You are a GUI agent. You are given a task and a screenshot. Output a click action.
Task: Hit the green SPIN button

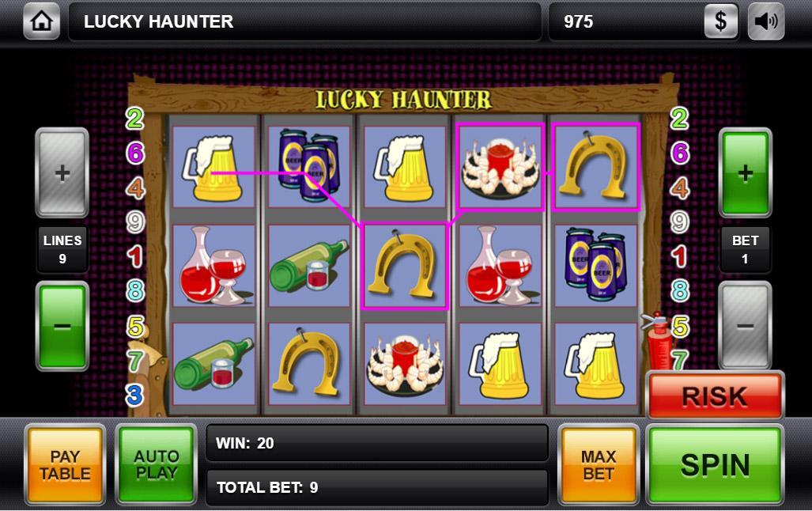[x=715, y=465]
